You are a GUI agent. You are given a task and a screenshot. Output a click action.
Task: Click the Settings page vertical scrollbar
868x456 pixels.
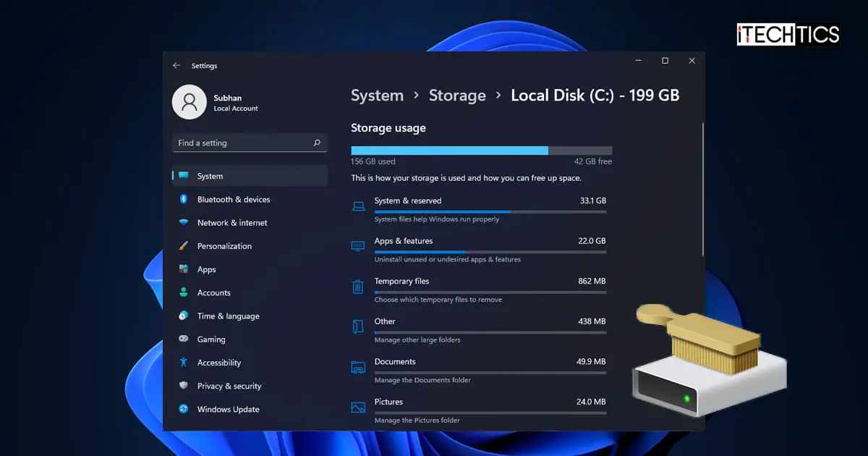(x=702, y=190)
